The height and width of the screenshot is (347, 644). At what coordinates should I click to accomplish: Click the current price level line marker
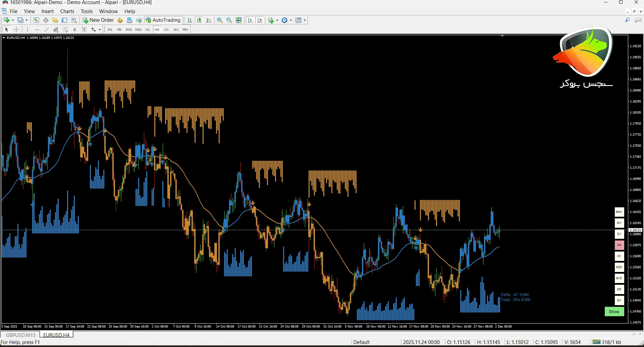coord(635,230)
